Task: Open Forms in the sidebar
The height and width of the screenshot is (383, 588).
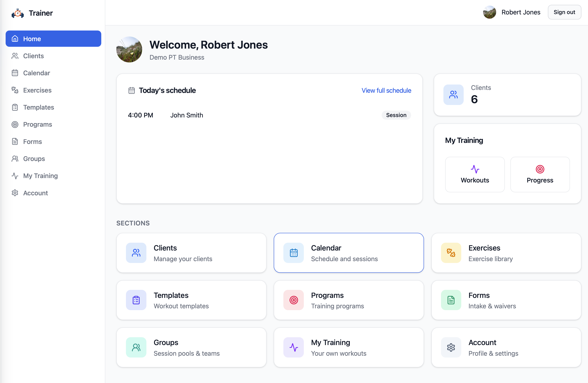Action: pyautogui.click(x=53, y=142)
